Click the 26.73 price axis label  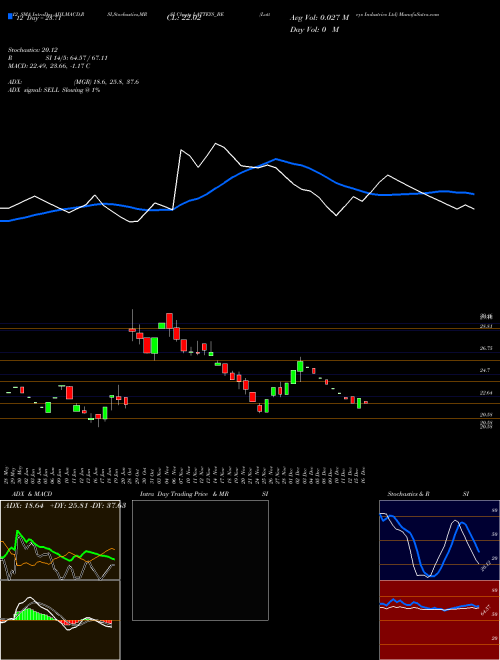pos(486,348)
